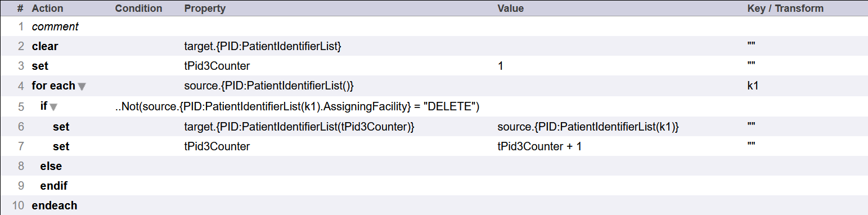Select the clear action row
868x215 pixels.
point(434,46)
